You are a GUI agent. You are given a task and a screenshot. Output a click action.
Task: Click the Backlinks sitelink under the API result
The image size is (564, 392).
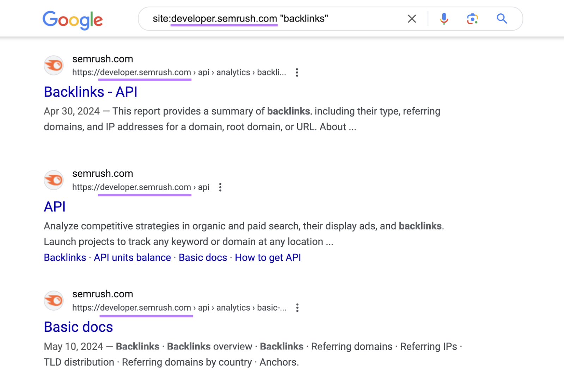tap(65, 257)
